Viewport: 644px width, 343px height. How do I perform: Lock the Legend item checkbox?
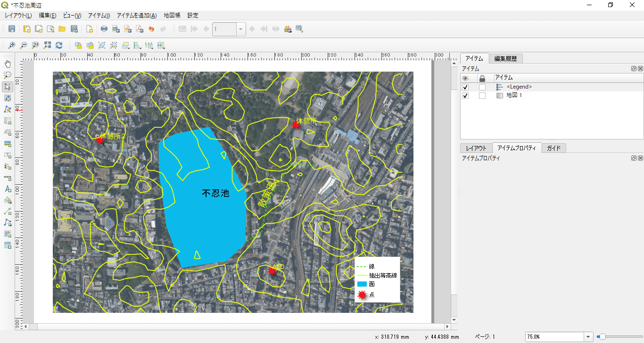tap(482, 87)
